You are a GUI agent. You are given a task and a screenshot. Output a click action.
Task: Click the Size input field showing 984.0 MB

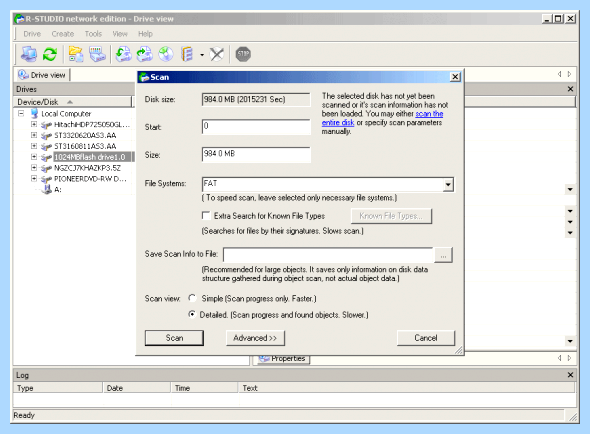point(256,154)
